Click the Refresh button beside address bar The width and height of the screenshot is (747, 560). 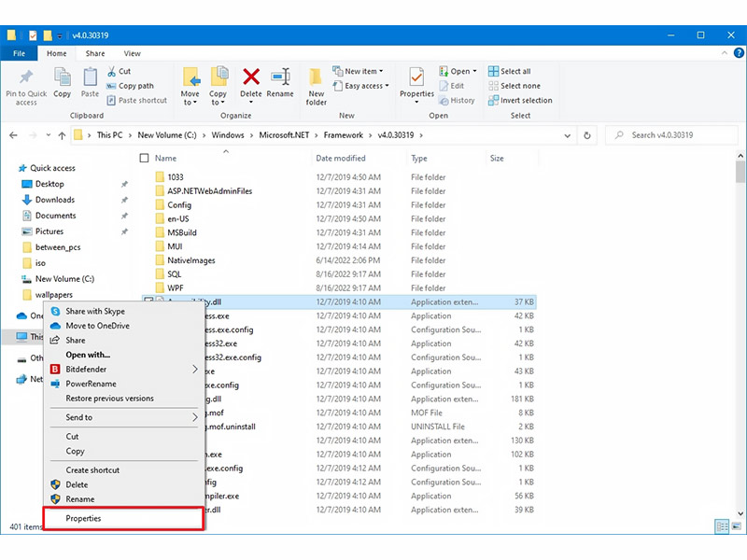point(587,135)
